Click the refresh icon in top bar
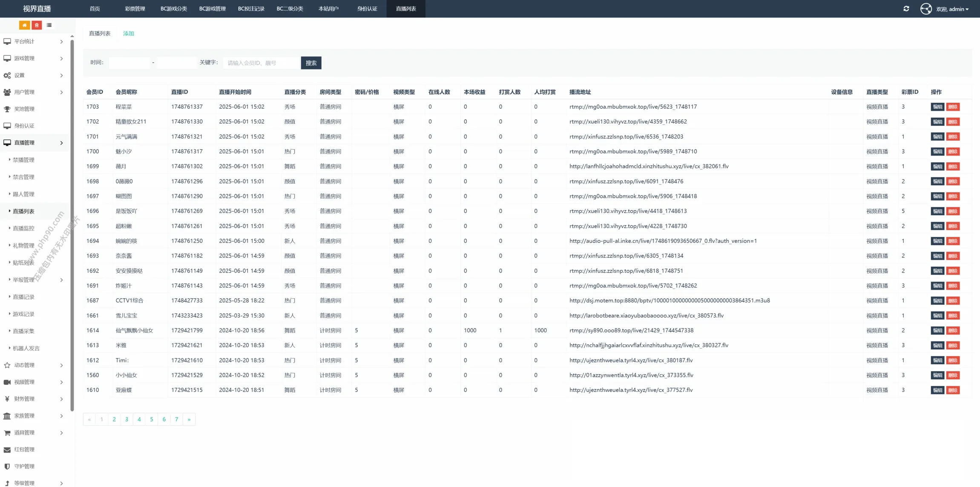This screenshot has height=487, width=980. point(906,9)
